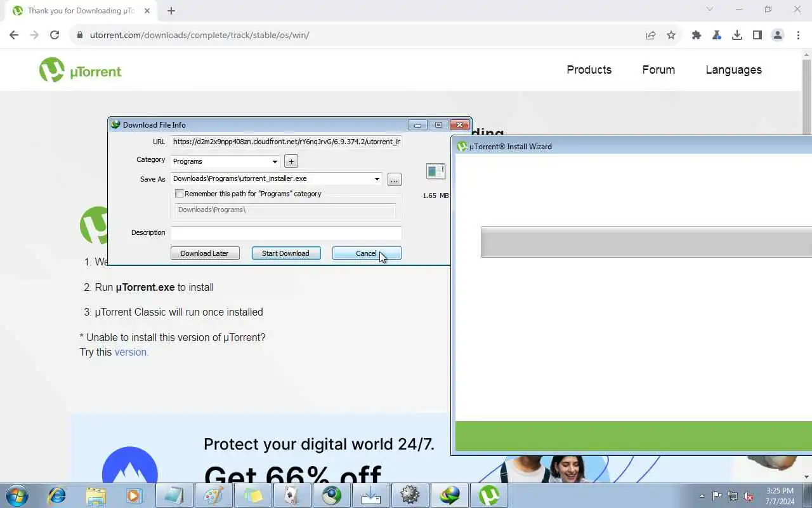Open the Paint taskbar icon
The width and height of the screenshot is (812, 508).
click(213, 495)
